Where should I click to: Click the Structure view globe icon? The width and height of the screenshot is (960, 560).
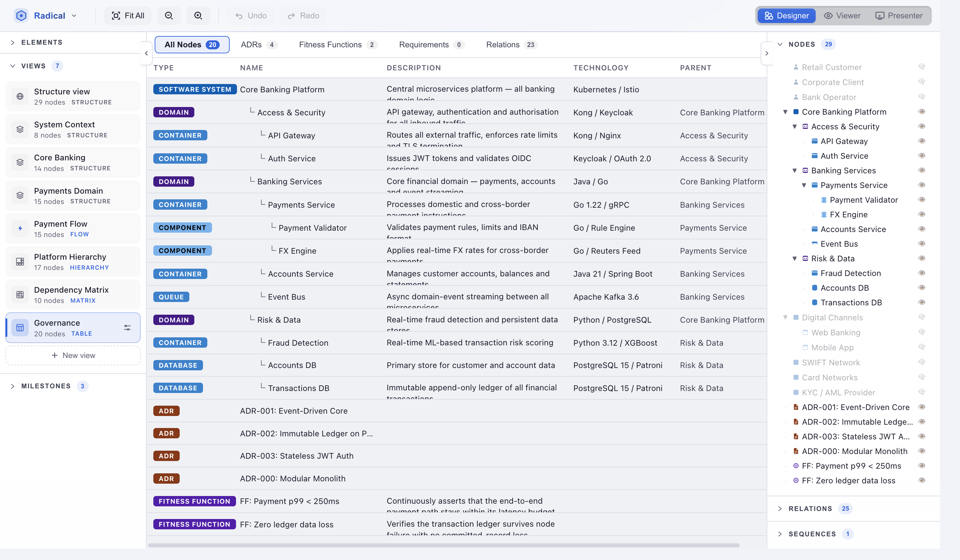tap(20, 96)
